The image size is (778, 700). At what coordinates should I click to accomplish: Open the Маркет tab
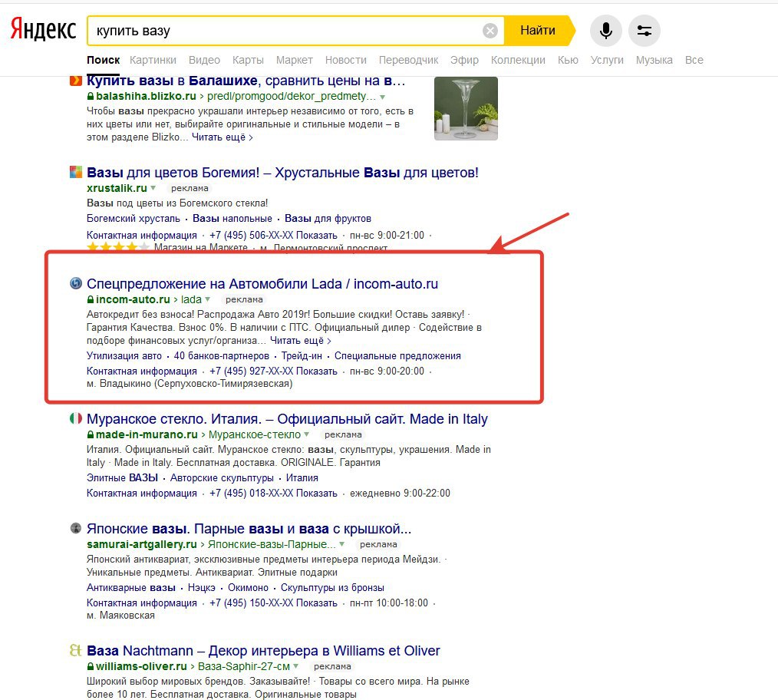(294, 60)
